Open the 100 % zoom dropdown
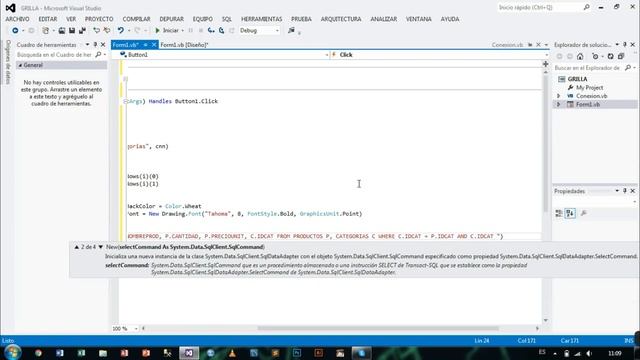The image size is (640, 360). coord(136,329)
